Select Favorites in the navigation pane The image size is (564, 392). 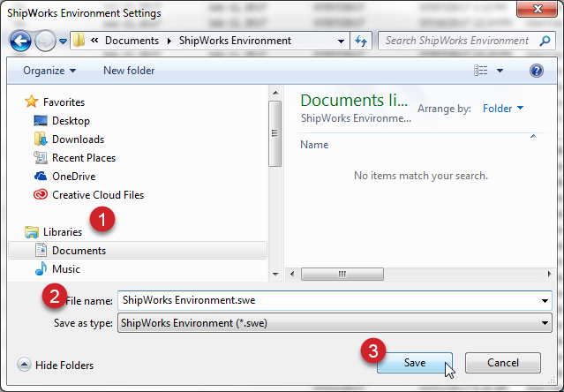point(64,102)
